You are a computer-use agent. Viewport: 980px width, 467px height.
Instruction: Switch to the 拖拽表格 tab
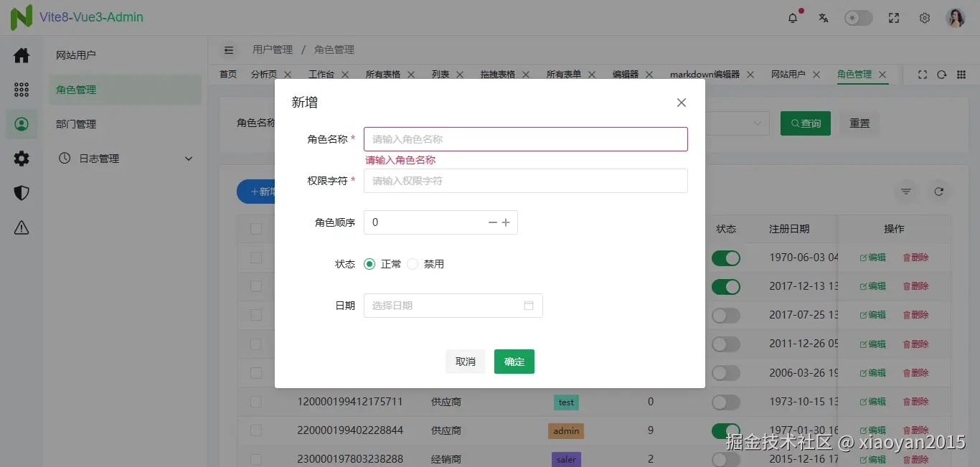498,75
